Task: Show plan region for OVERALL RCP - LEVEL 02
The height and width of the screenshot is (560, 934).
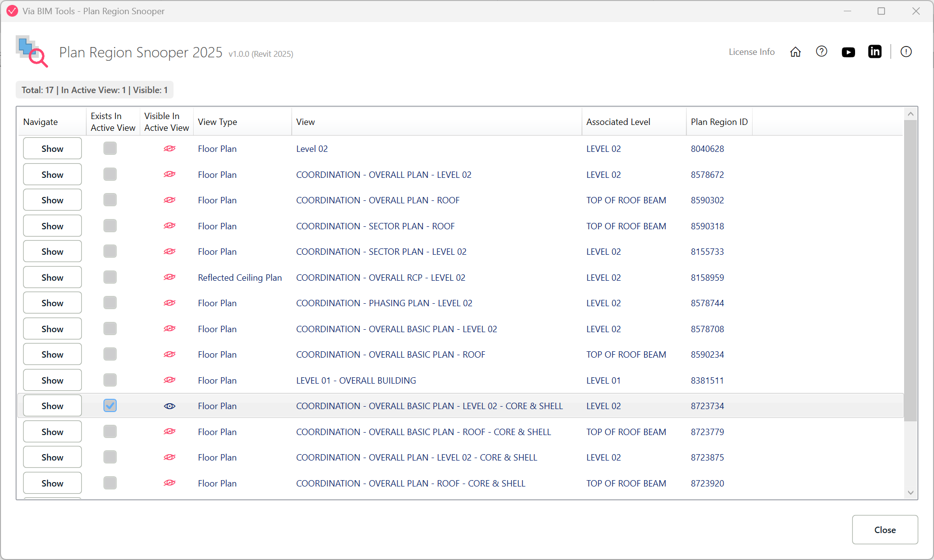Action: click(52, 277)
